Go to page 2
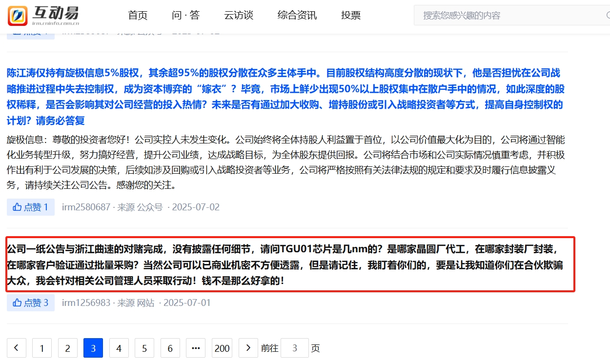Image resolution: width=610 pixels, height=364 pixels. tap(68, 348)
